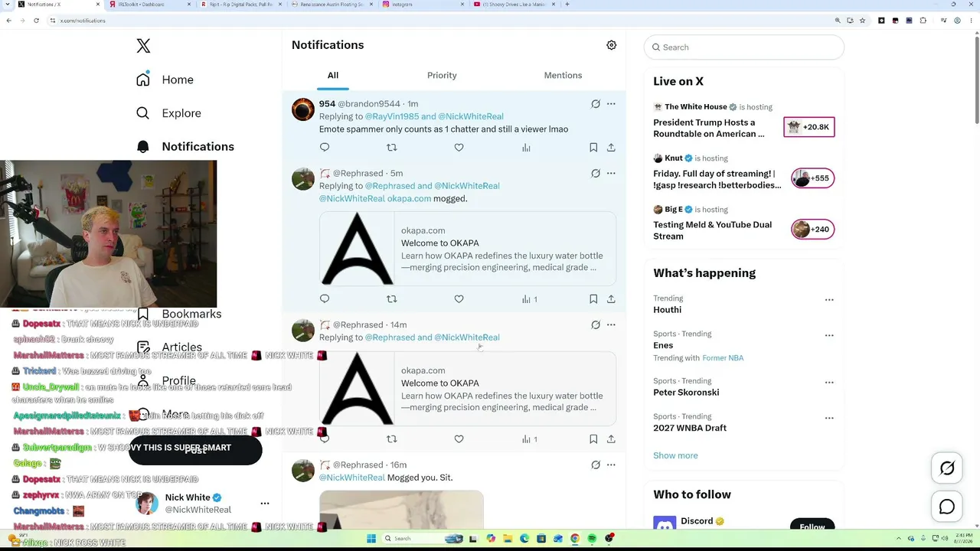Screen dimensions: 980x551
Task: Open more options for 954's post
Action: pos(611,104)
